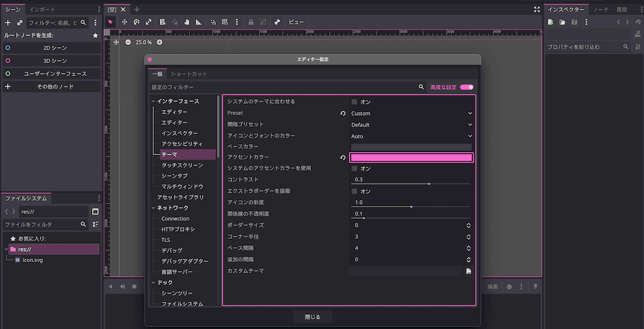Enable follow system theme checkbox
The image size is (644, 329).
[x=354, y=102]
